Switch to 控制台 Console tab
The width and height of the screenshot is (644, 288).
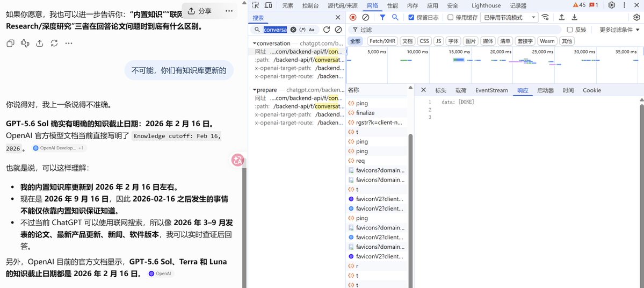click(310, 5)
